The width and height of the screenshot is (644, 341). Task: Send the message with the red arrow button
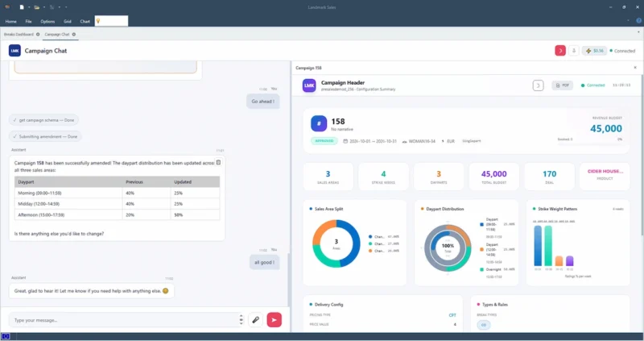click(x=274, y=320)
